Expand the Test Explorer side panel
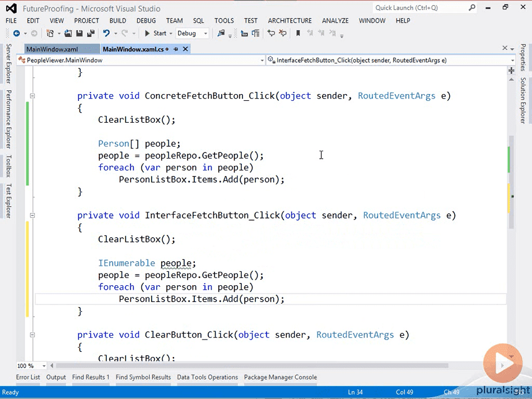This screenshot has height=399, width=532. pos(8,201)
